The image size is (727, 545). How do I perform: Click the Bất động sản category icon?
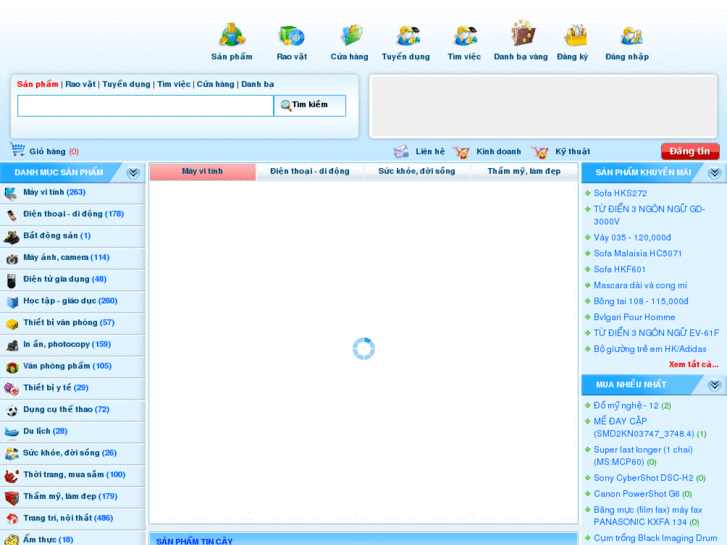[11, 237]
